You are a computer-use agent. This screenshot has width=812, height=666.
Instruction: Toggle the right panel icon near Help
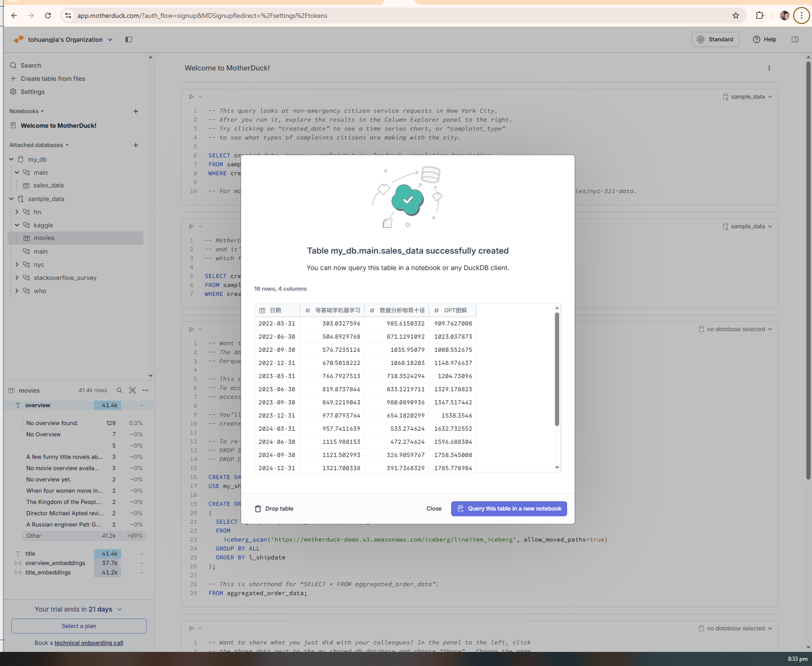[795, 39]
